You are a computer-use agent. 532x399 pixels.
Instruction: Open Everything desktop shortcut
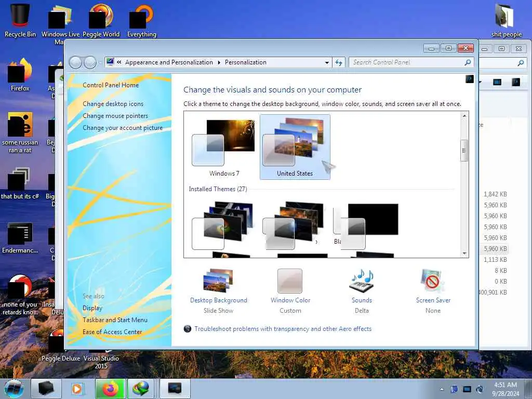[141, 20]
